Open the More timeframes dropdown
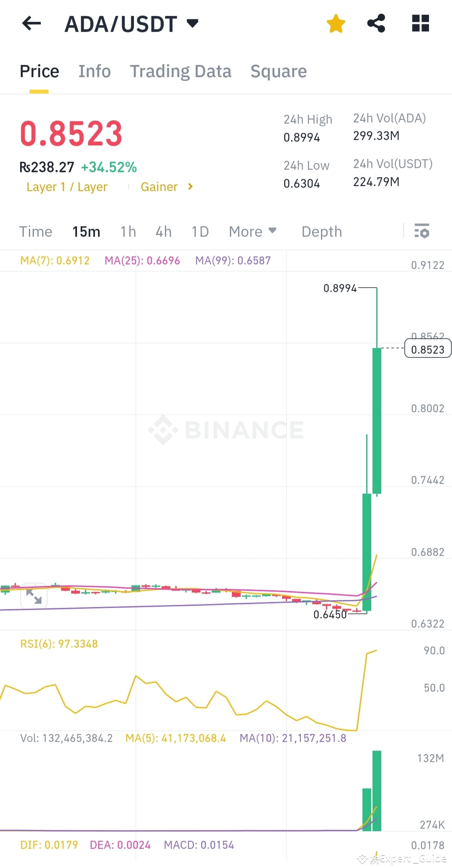Screen dimensions: 452x868 252,231
